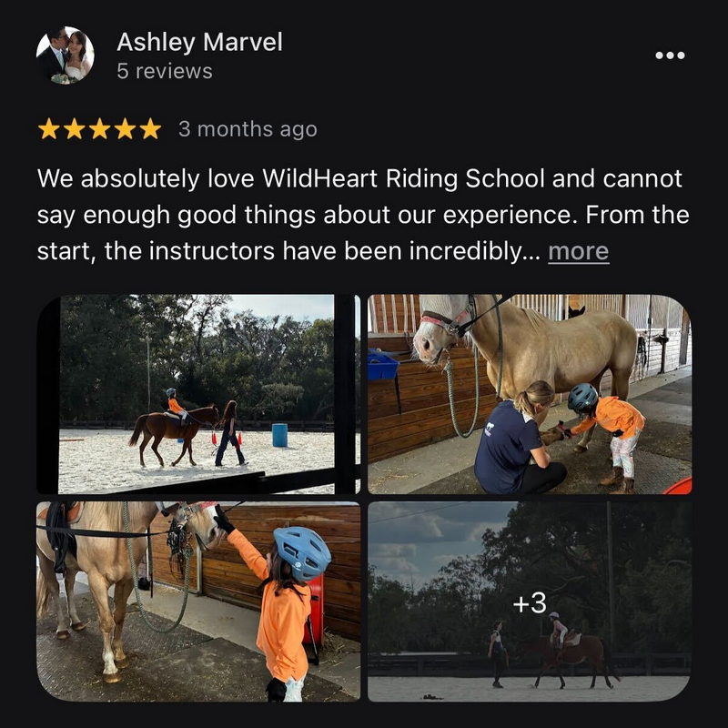Click the '3 months ago' timestamp
This screenshot has height=728, width=728.
[x=248, y=129]
